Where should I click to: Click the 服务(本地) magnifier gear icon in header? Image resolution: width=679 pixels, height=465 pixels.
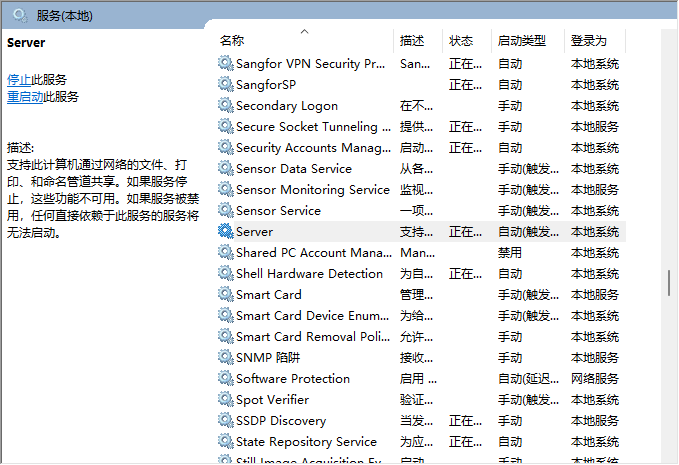(20, 16)
